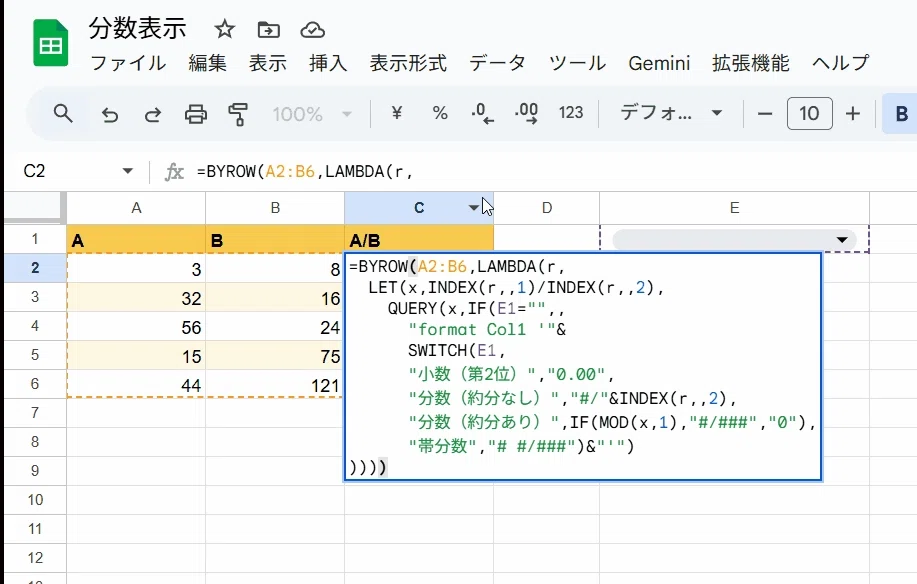Viewport: 917px width, 584px height.
Task: Check cloud save status icon
Action: pyautogui.click(x=312, y=29)
